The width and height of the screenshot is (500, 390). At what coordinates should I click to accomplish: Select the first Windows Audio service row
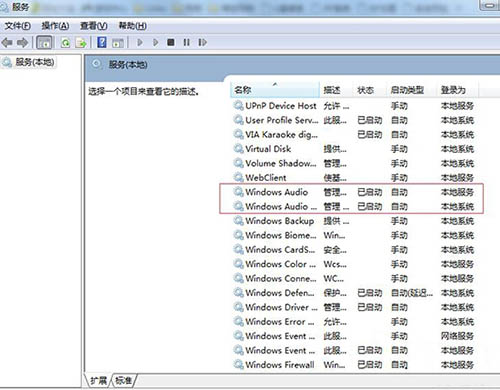pyautogui.click(x=354, y=192)
